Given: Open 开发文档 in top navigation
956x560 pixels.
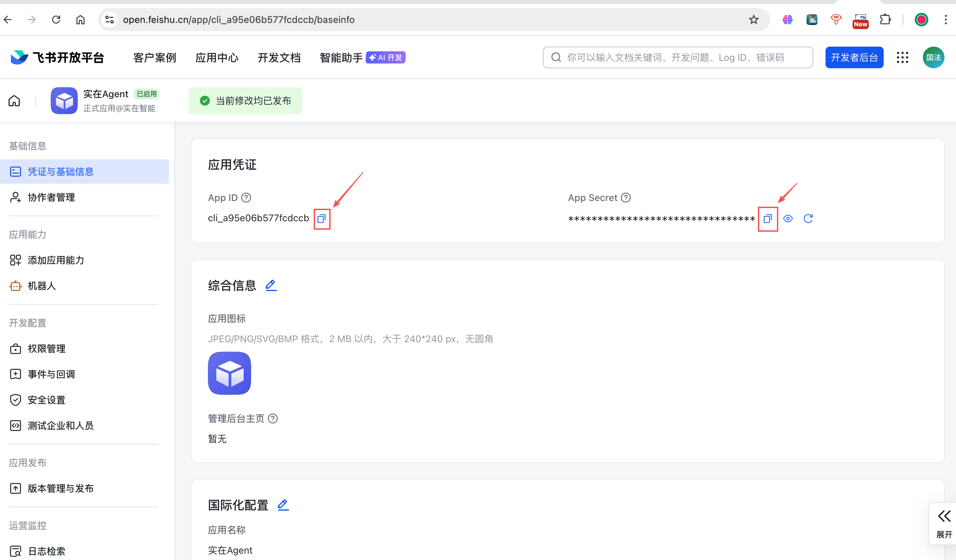Looking at the screenshot, I should (x=279, y=57).
